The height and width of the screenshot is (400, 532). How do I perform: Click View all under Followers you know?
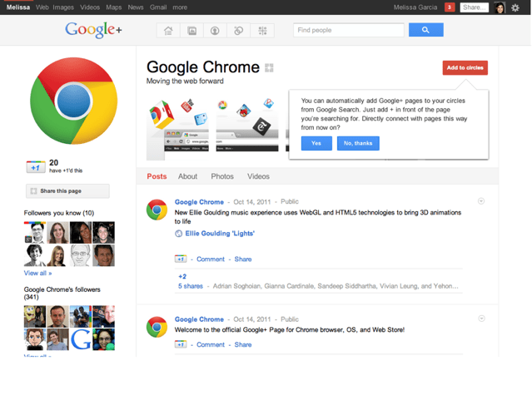(37, 273)
